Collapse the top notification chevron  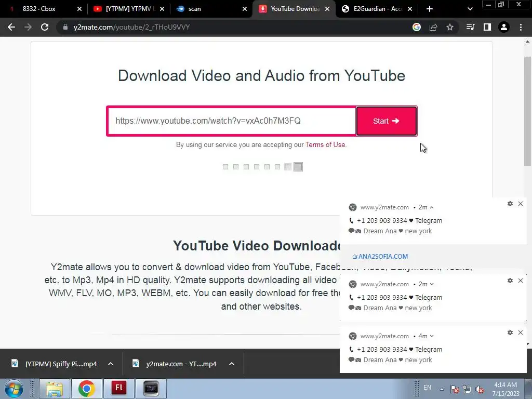pos(432,207)
